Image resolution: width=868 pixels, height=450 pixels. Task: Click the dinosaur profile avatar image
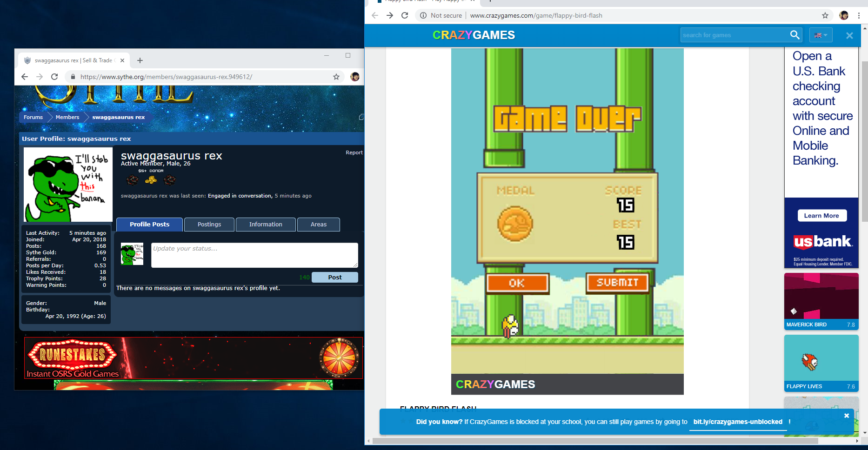click(x=68, y=185)
